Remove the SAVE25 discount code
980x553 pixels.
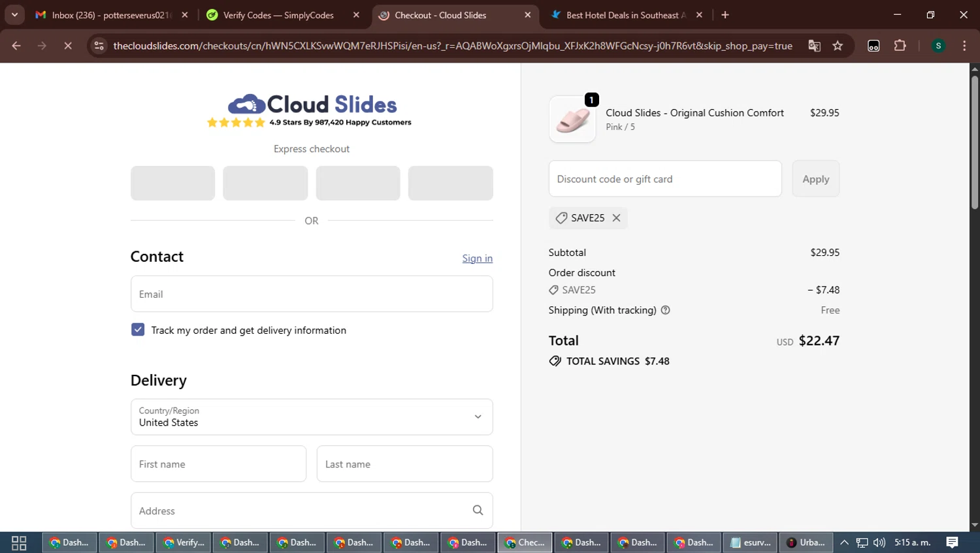(616, 218)
